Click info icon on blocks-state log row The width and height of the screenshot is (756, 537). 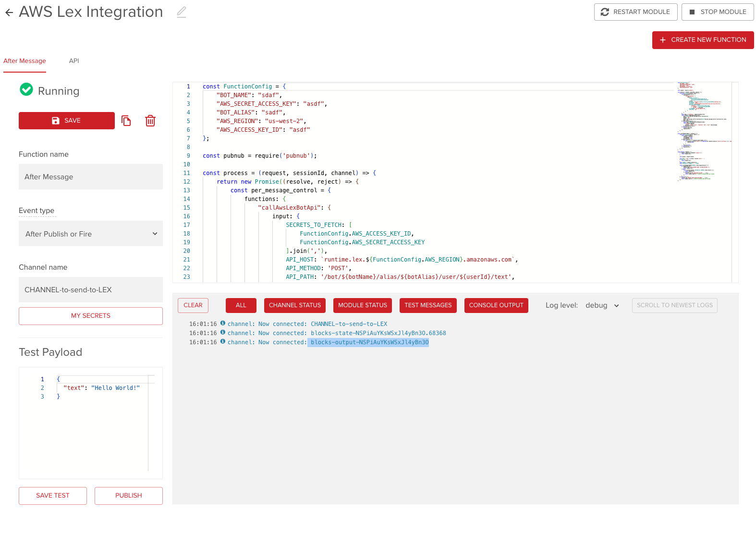point(223,333)
